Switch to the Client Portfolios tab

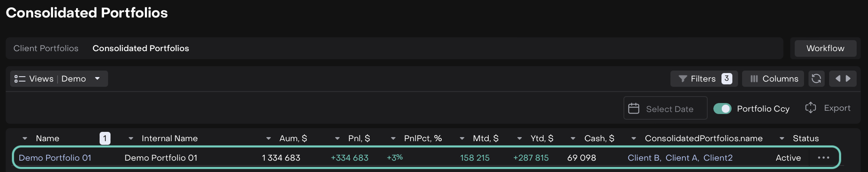(x=46, y=48)
